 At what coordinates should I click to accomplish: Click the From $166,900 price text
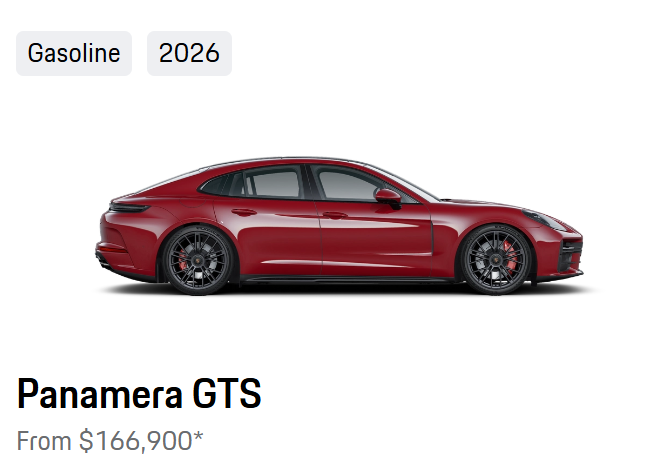pyautogui.click(x=110, y=441)
